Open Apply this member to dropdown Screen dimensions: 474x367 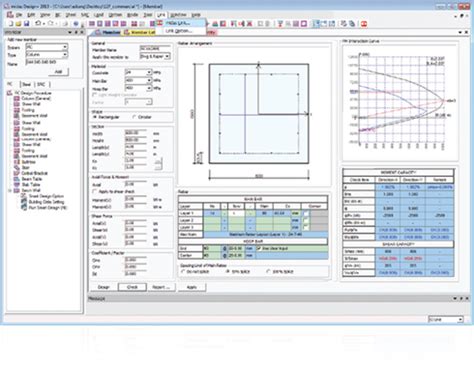[x=167, y=56]
